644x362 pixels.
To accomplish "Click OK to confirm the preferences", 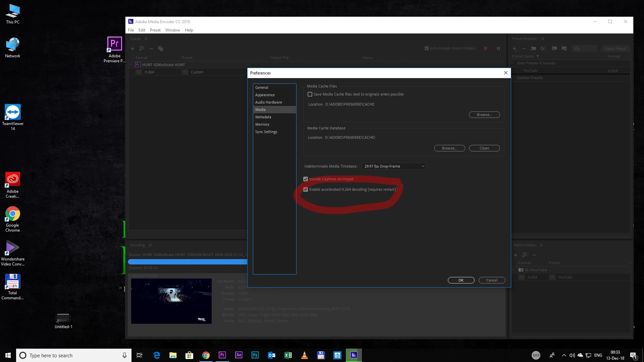I will [461, 280].
